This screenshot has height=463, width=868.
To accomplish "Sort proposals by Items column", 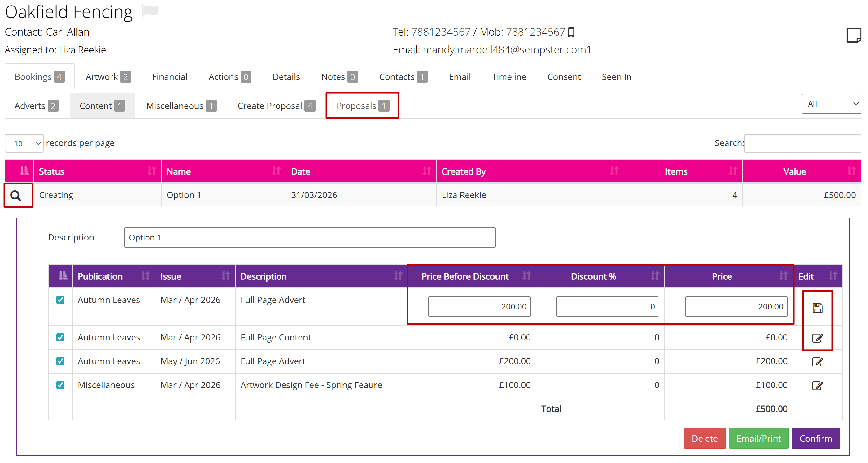I will 683,171.
